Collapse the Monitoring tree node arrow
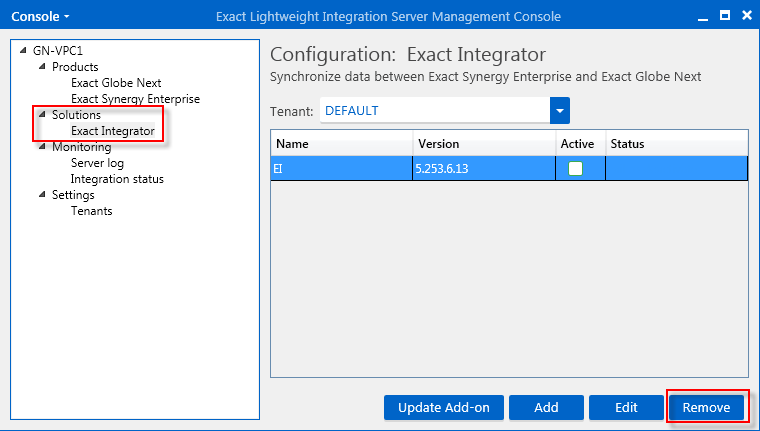Screen dimensions: 760x431 tap(42, 146)
